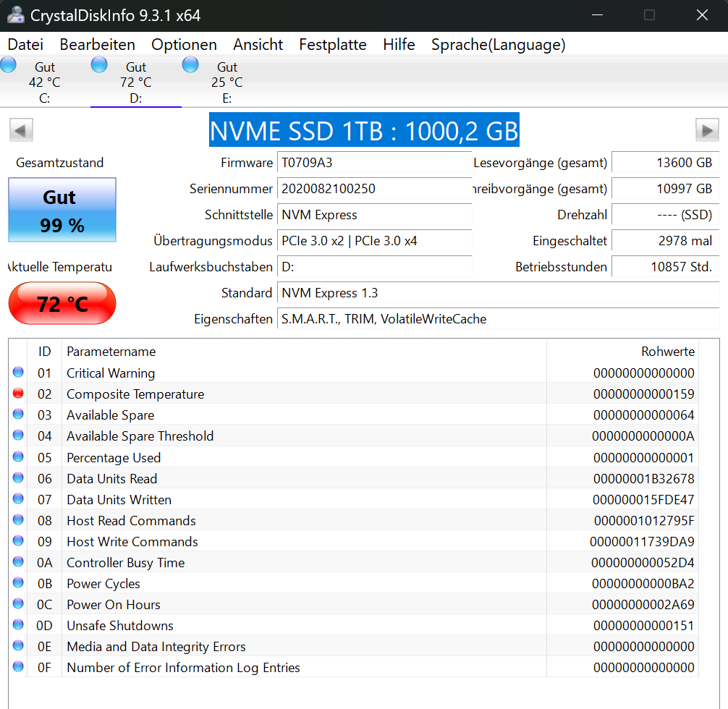Open the Festplatte menu

pyautogui.click(x=332, y=45)
